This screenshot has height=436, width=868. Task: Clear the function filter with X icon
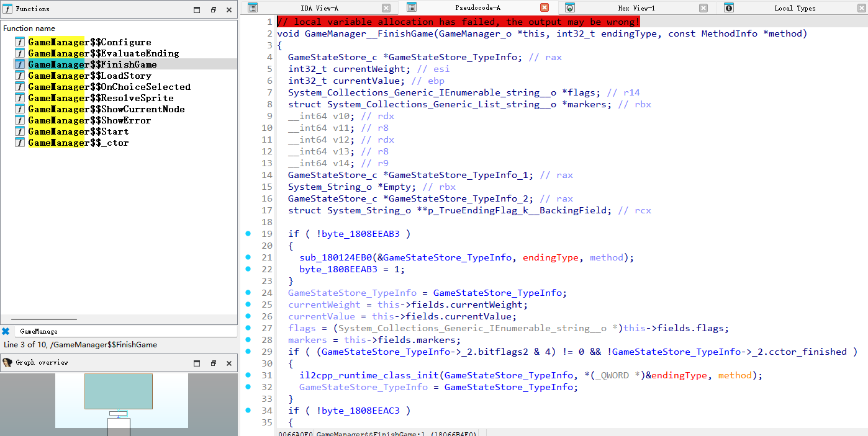click(6, 331)
